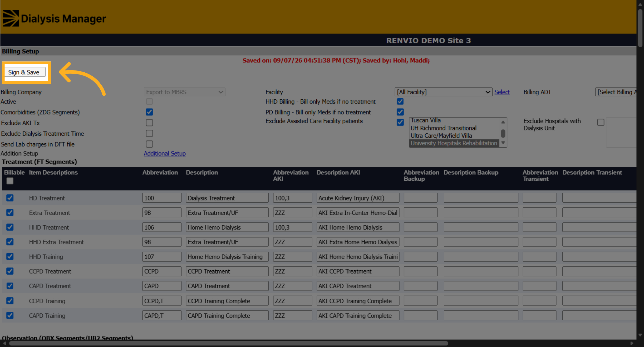
Task: Uncheck HHD Billing meds-only checkbox
Action: pos(400,102)
